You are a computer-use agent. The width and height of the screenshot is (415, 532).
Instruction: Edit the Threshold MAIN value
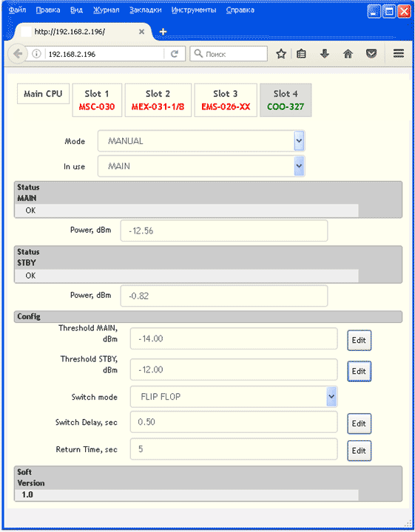click(359, 341)
